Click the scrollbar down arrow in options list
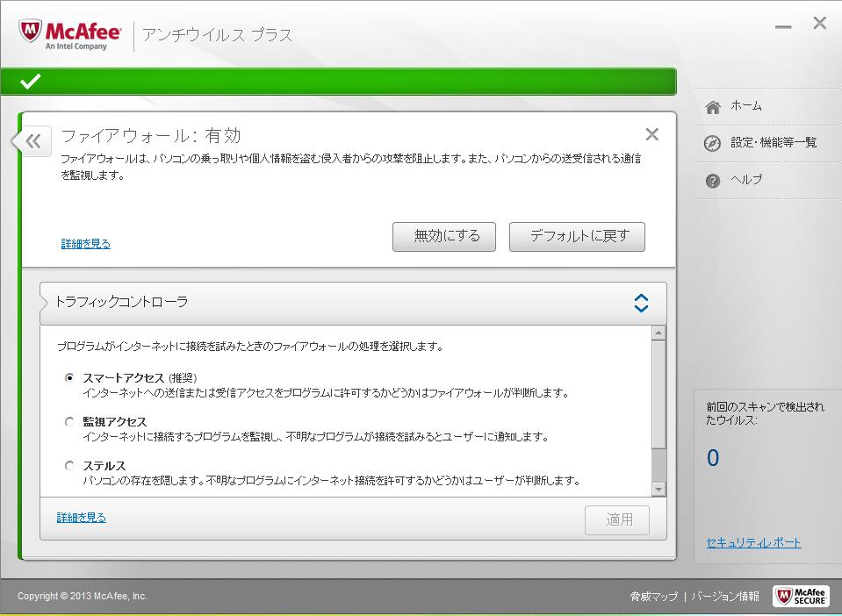 (658, 489)
